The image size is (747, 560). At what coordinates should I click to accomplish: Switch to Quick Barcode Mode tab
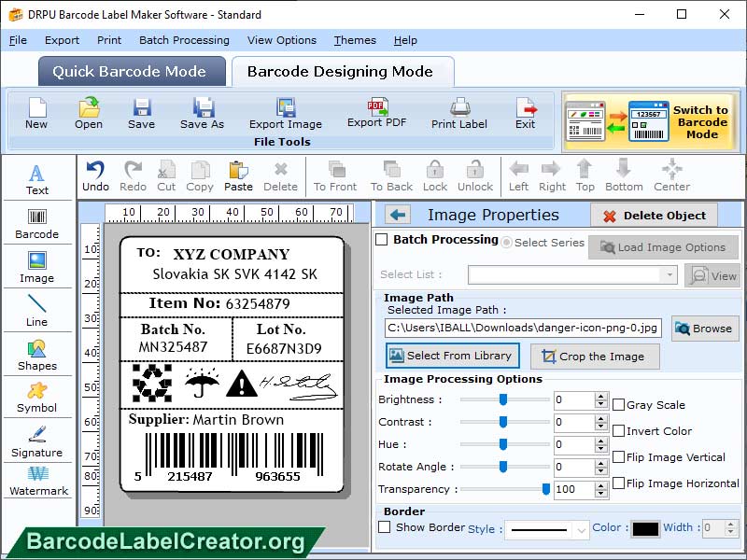point(131,71)
